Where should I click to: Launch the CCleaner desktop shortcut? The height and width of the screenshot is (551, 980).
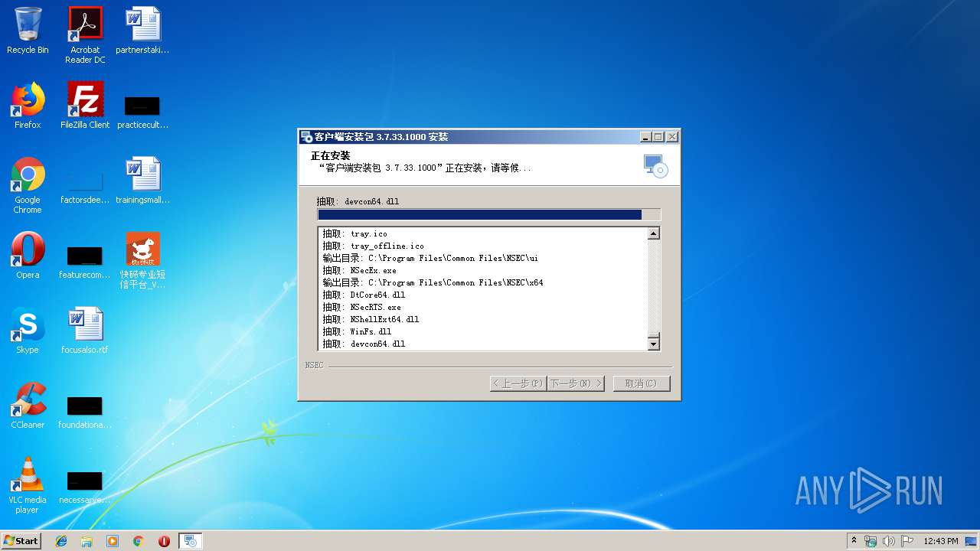click(x=28, y=406)
